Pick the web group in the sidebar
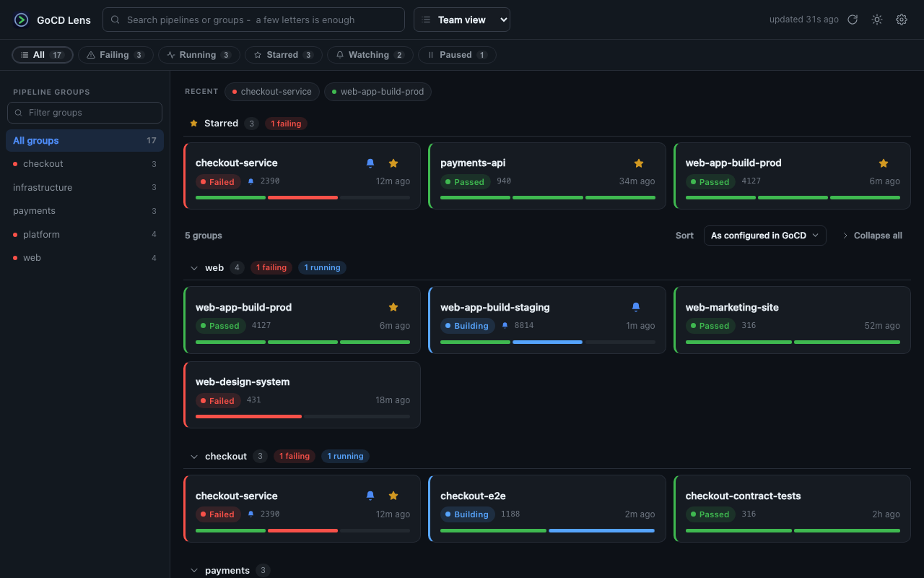This screenshot has height=578, width=924. pyautogui.click(x=84, y=258)
